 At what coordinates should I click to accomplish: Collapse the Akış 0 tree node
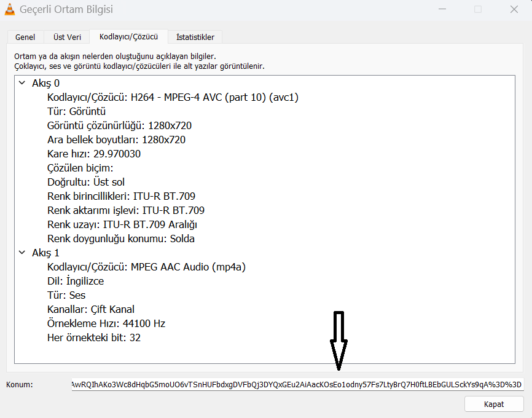(22, 83)
